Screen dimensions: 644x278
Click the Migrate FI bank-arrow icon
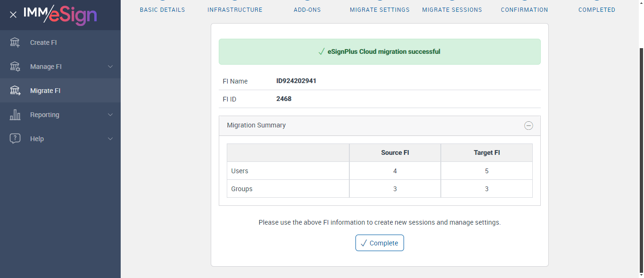point(15,91)
